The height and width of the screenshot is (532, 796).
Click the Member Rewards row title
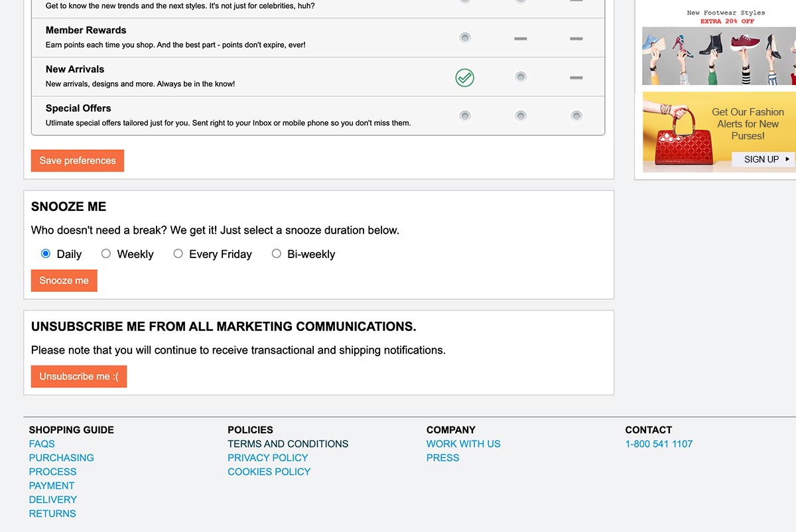[x=86, y=30]
